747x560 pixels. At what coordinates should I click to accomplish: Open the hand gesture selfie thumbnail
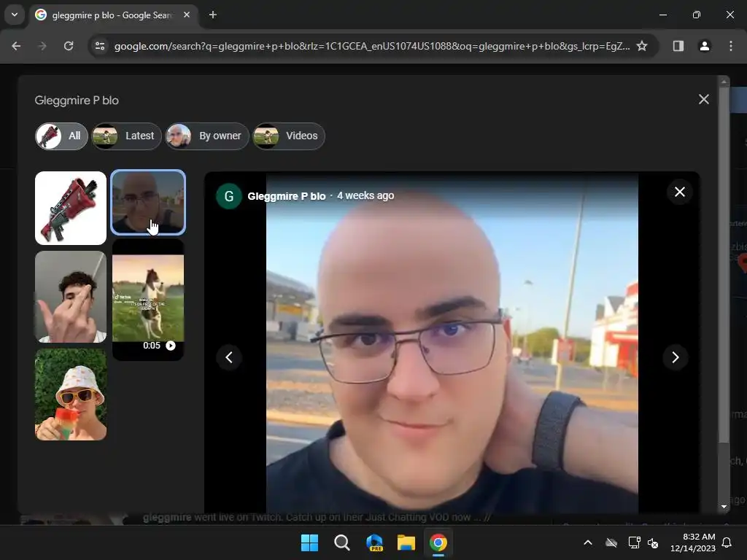click(71, 297)
